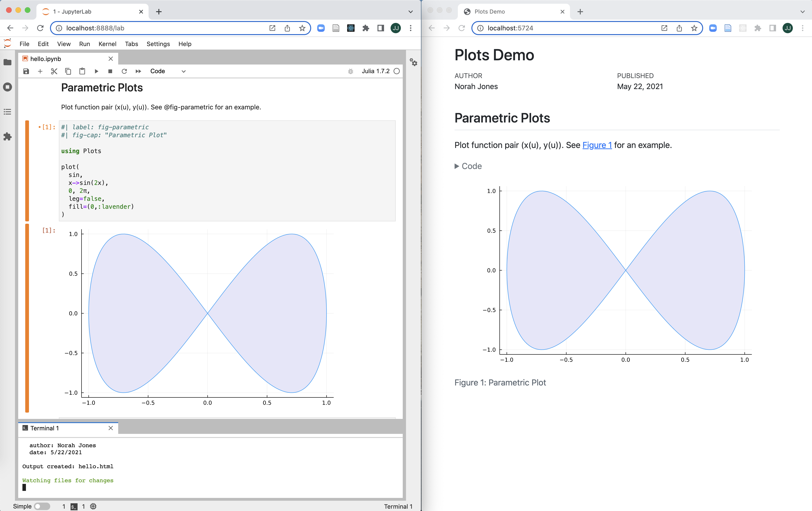The image size is (812, 511).
Task: Open the File Browser sidebar icon
Action: (x=7, y=62)
